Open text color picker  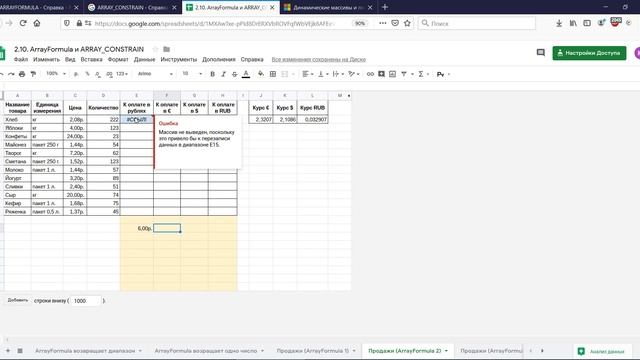246,74
